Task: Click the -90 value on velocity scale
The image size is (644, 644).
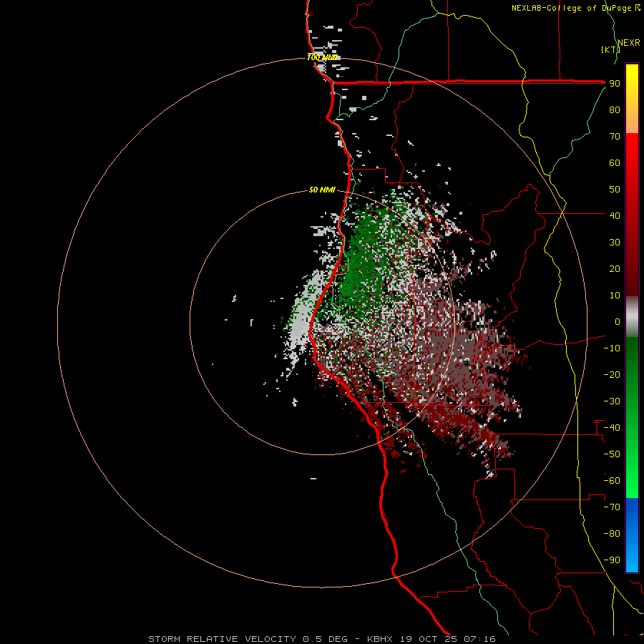Action: [x=612, y=560]
